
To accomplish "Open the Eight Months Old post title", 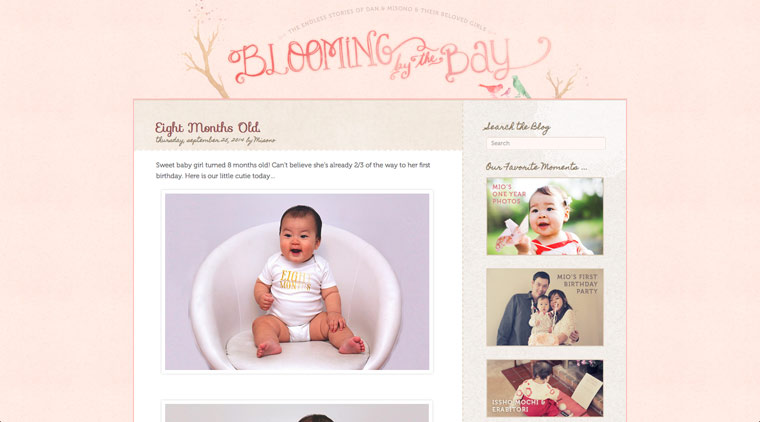I will pos(207,128).
